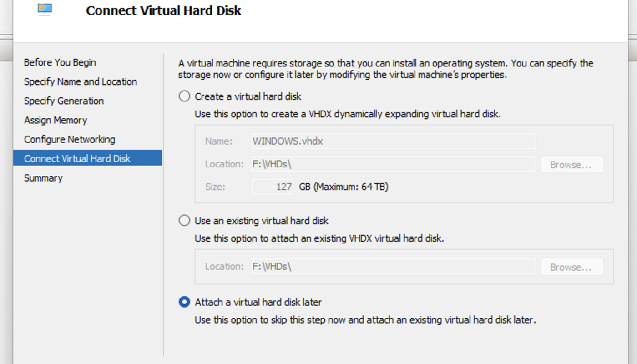Select Attach a virtual hard disk later
The height and width of the screenshot is (364, 637).
(184, 302)
